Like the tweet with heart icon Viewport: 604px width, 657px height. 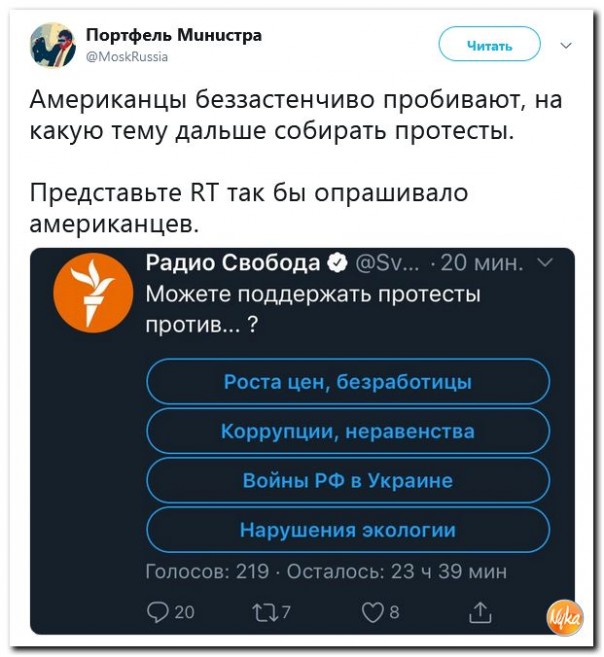click(x=371, y=612)
